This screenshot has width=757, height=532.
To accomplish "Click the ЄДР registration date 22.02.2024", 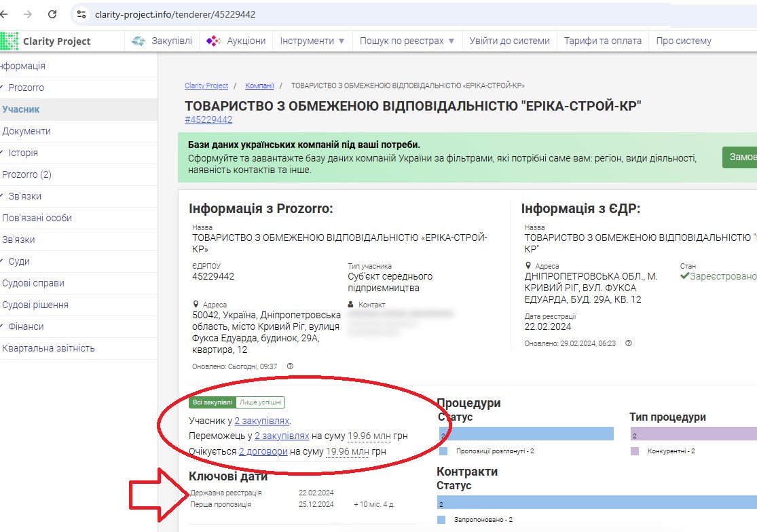I will coord(548,326).
